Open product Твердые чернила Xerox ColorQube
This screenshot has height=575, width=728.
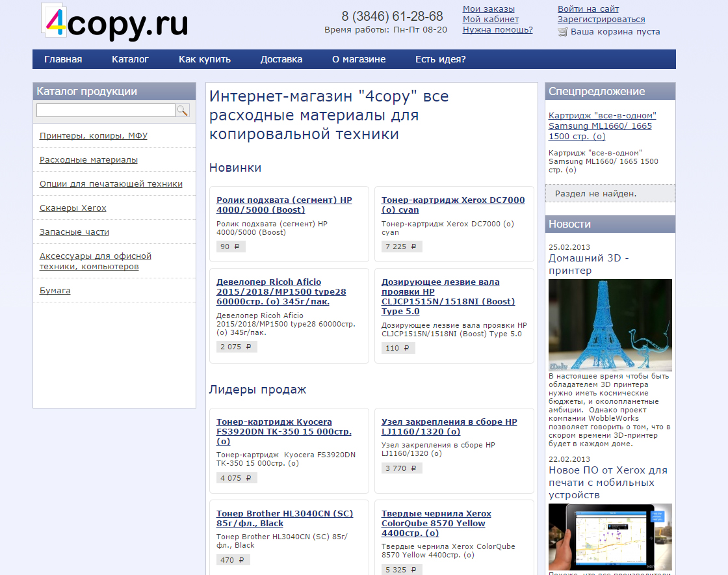(x=436, y=523)
